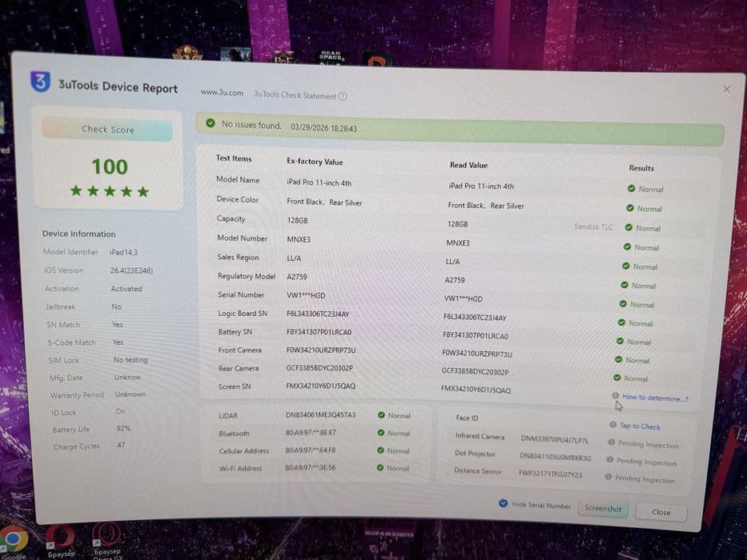
Task: Click the Read Value column header
Action: click(469, 166)
